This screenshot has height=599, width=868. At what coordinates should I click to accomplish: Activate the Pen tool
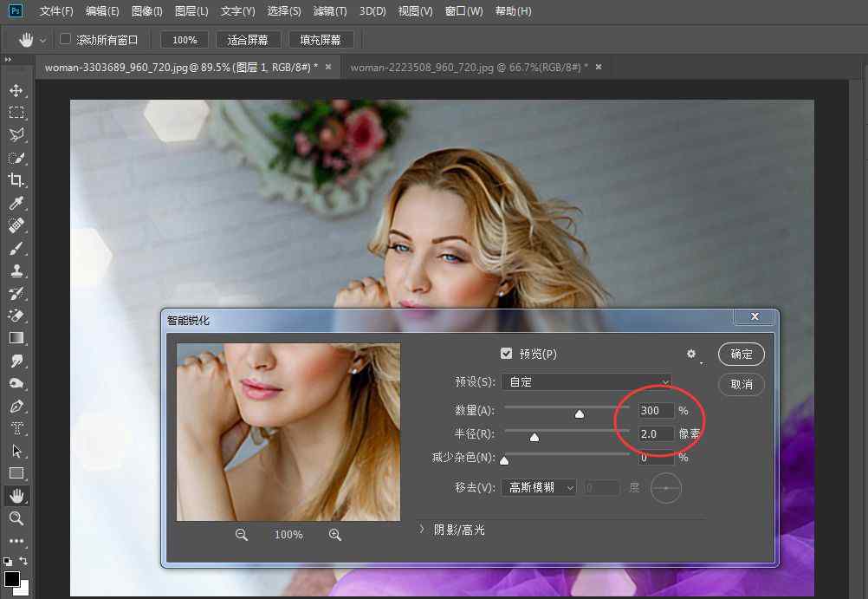[16, 406]
